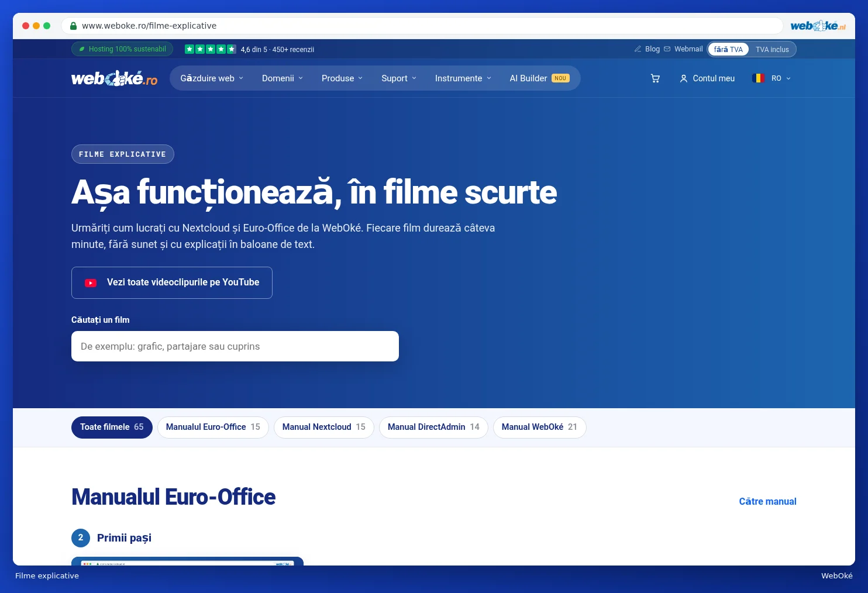Open the "Către manual" link
This screenshot has width=868, height=593.
pyautogui.click(x=767, y=501)
